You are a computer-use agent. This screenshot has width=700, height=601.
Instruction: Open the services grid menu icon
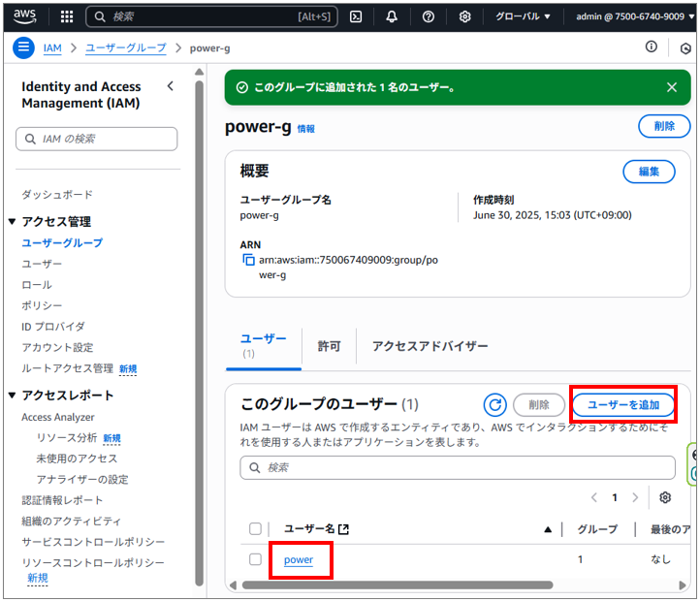[x=67, y=16]
